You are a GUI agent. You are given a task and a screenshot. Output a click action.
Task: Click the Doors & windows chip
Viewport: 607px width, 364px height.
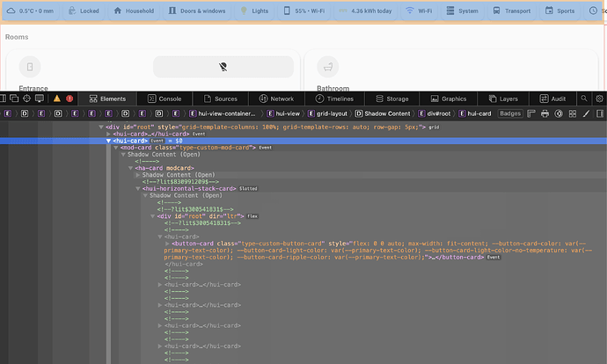[200, 11]
